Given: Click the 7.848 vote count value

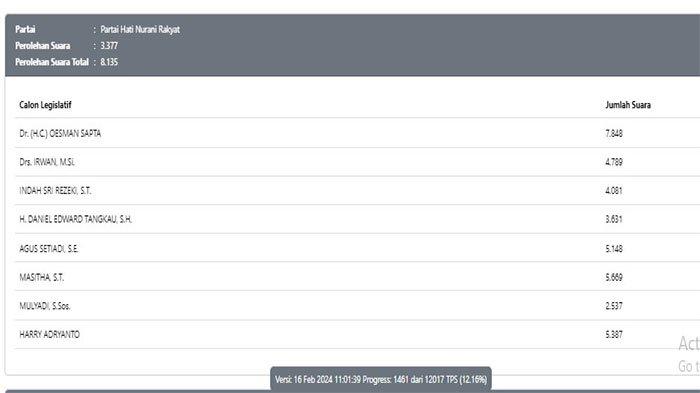Looking at the screenshot, I should click(614, 133).
